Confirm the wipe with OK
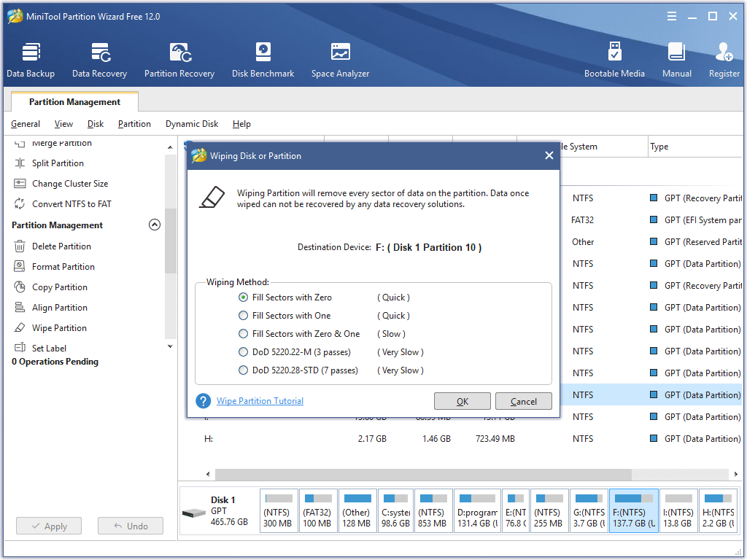Screen dimensions: 747x560 coord(462,402)
